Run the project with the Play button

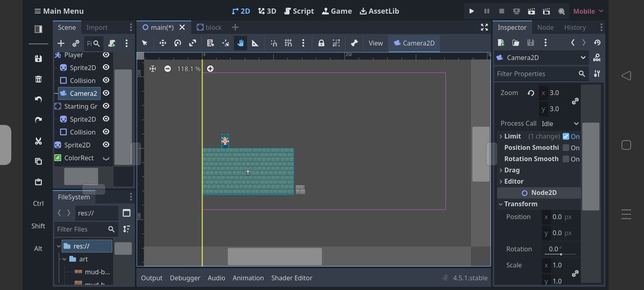tap(471, 11)
